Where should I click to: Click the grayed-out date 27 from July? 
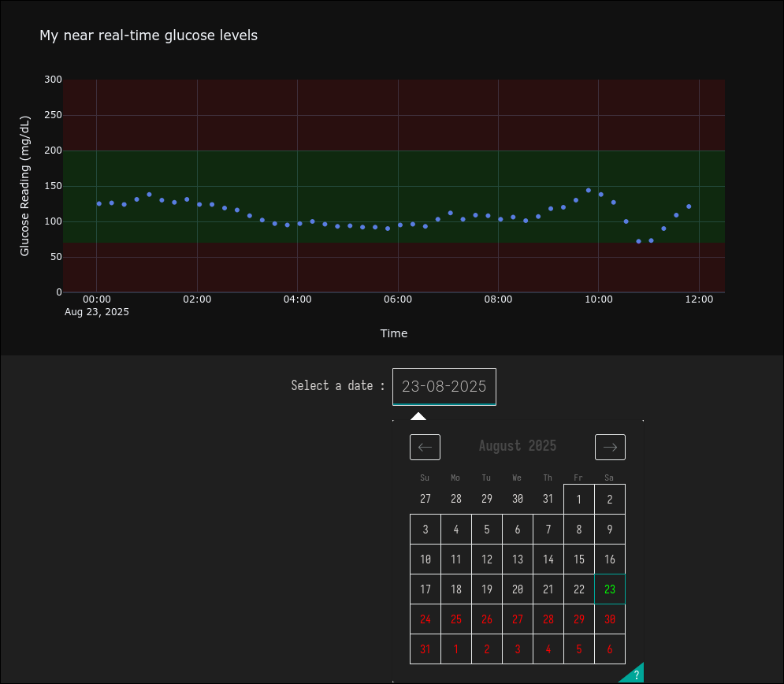(425, 499)
